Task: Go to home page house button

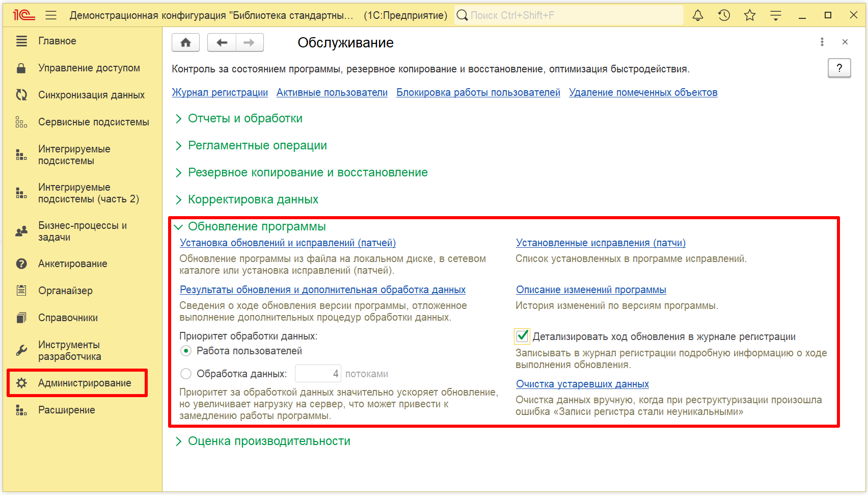Action: coord(186,42)
